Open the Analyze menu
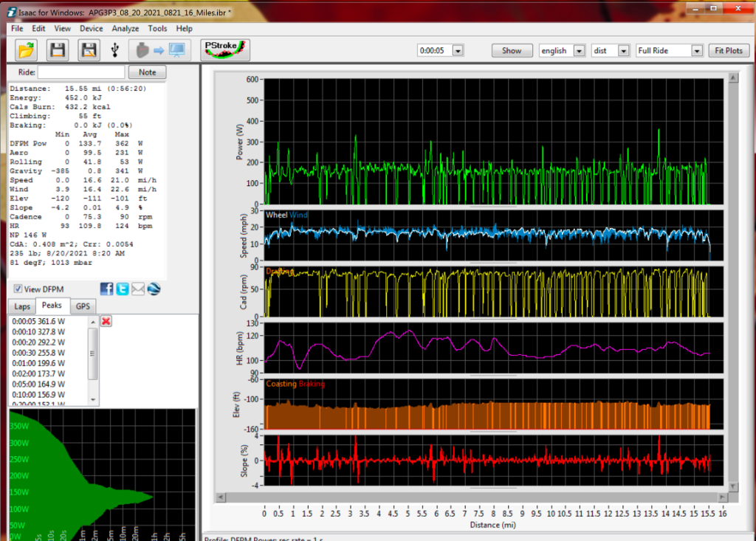The width and height of the screenshot is (756, 541). click(125, 28)
